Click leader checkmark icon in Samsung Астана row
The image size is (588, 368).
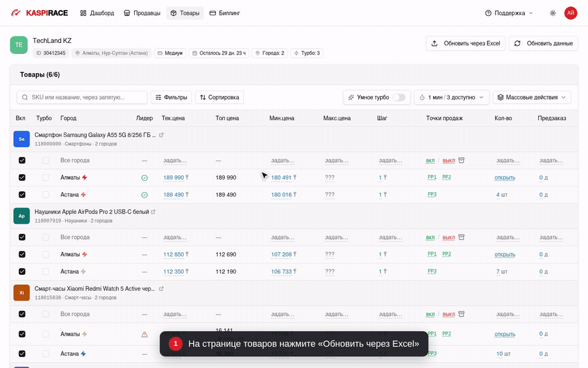coord(145,195)
